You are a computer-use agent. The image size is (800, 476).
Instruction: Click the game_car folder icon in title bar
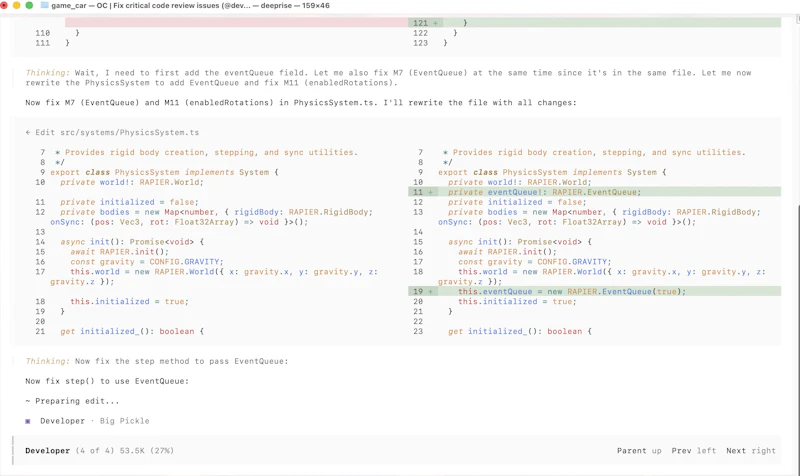44,5
